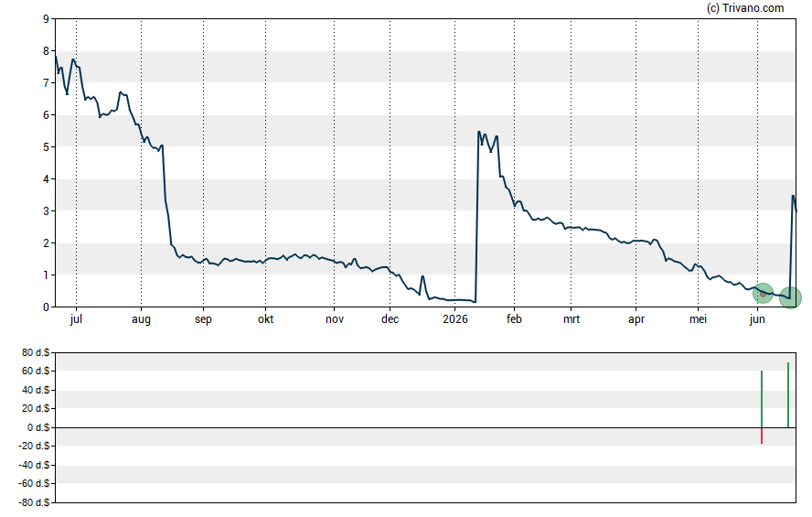The height and width of the screenshot is (517, 812).
Task: Click the '80 d.$' axis label
Action: [x=36, y=353]
